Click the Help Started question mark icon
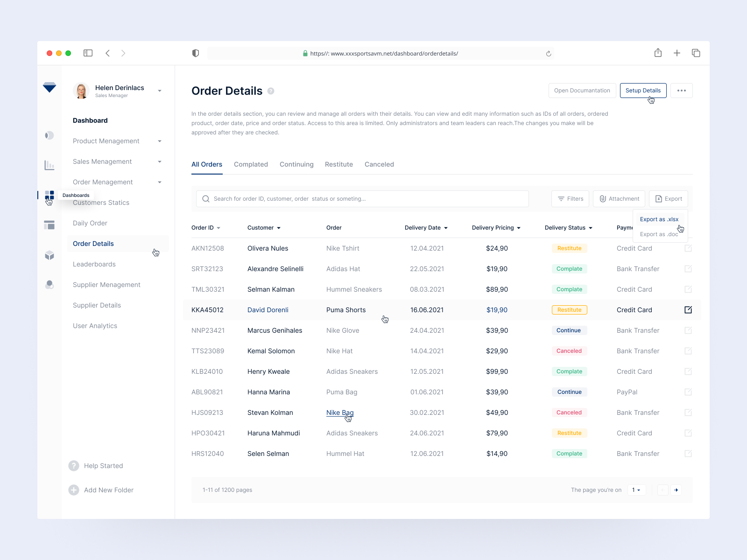Screen dimensions: 747x560 click(x=74, y=465)
